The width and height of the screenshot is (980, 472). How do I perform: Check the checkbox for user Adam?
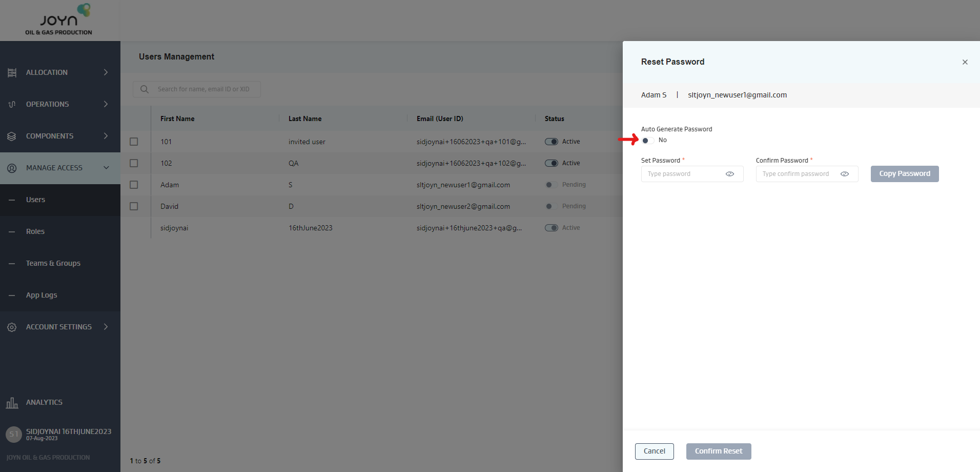click(134, 185)
